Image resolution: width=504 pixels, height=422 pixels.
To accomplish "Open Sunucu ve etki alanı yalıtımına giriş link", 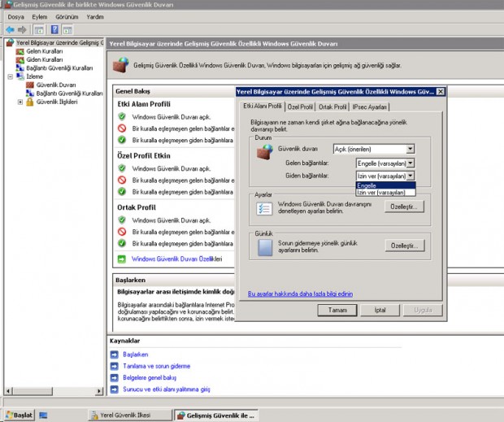I will click(x=166, y=389).
